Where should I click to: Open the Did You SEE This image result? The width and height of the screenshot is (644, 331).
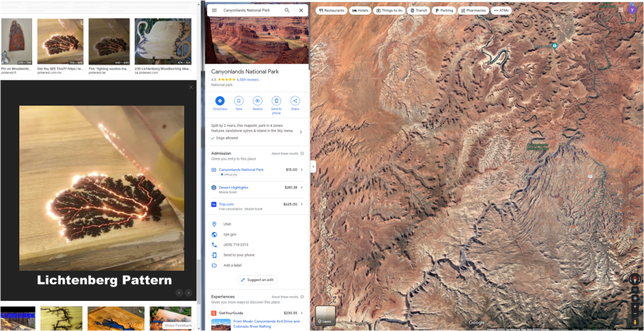click(x=60, y=42)
